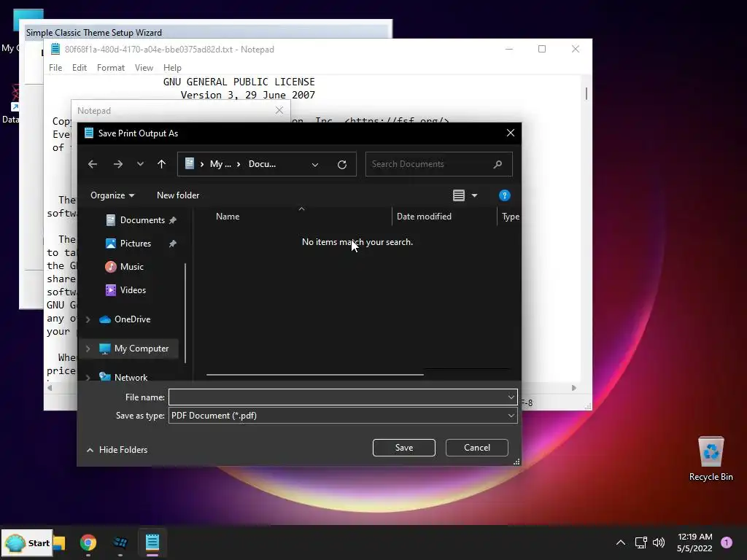Click the file list horizontal scrollbar
This screenshot has width=747, height=560.
tap(315, 375)
